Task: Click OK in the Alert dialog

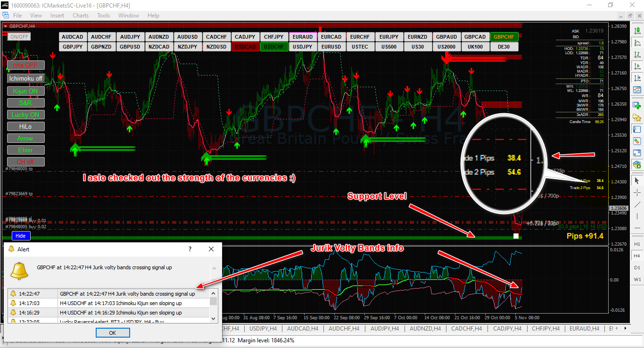Action: (112, 332)
